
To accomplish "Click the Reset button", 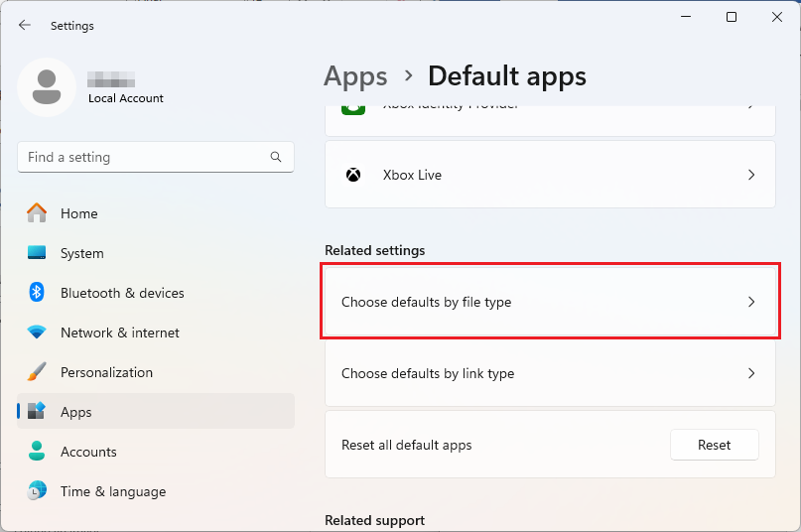I will tap(715, 445).
